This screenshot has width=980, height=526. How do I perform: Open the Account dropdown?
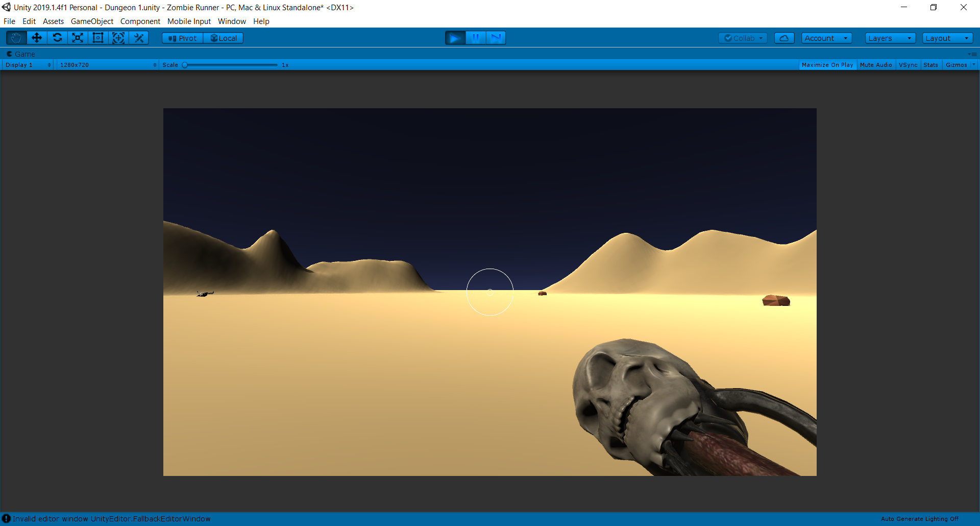click(826, 38)
